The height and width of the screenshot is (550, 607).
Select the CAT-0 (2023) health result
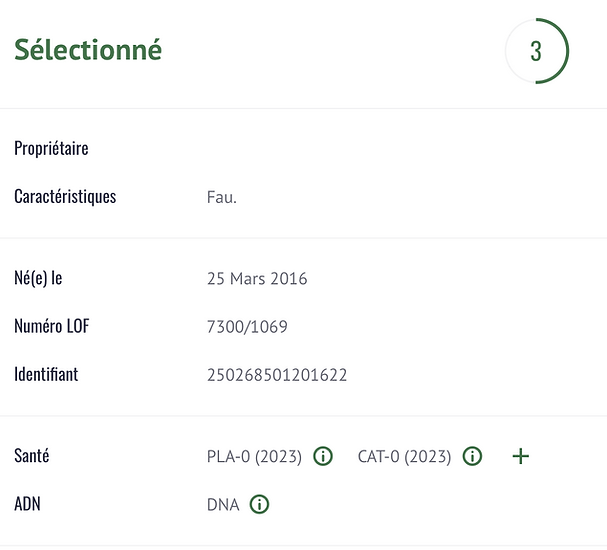tap(404, 457)
